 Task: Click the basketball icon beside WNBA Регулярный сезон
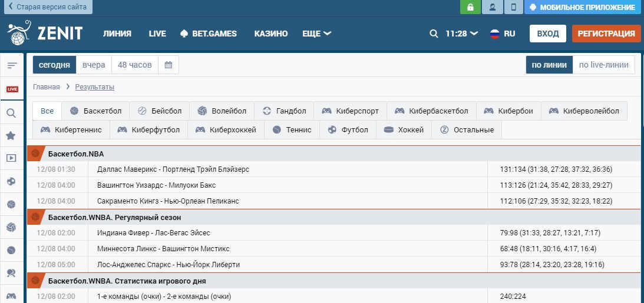(x=35, y=217)
